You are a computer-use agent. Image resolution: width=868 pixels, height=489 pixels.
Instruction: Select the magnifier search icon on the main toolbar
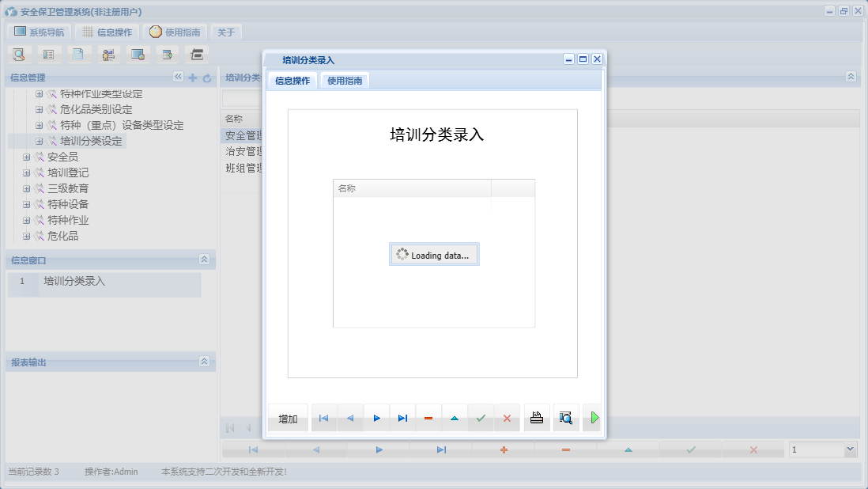pyautogui.click(x=19, y=54)
